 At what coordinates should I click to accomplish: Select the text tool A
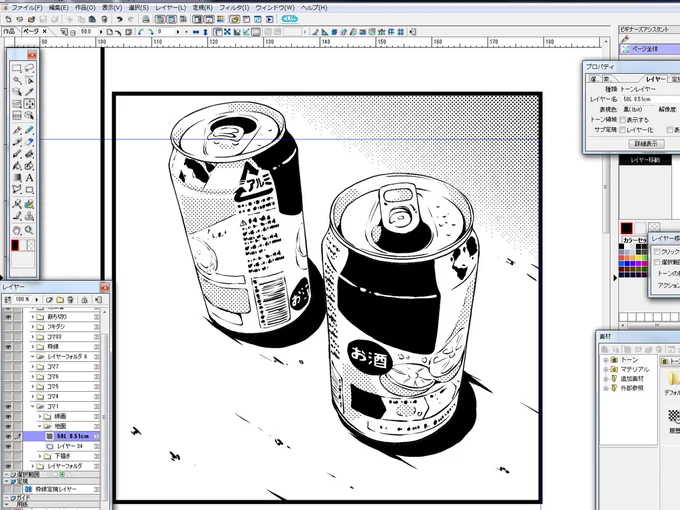pyautogui.click(x=29, y=178)
